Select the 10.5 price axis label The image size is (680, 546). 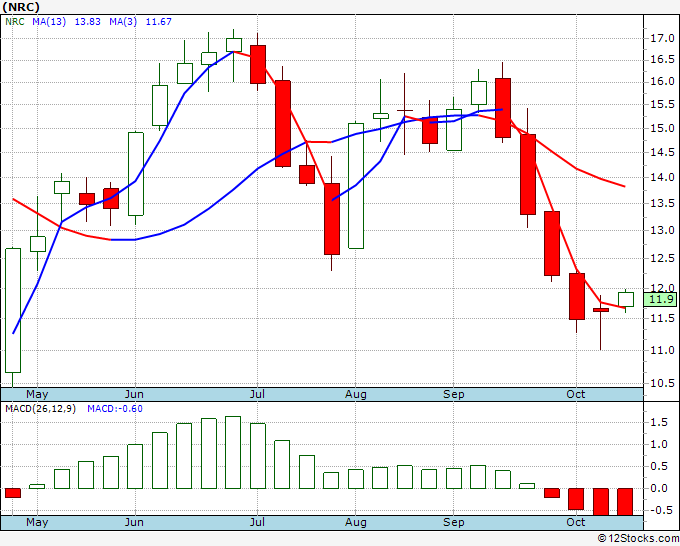coord(662,383)
